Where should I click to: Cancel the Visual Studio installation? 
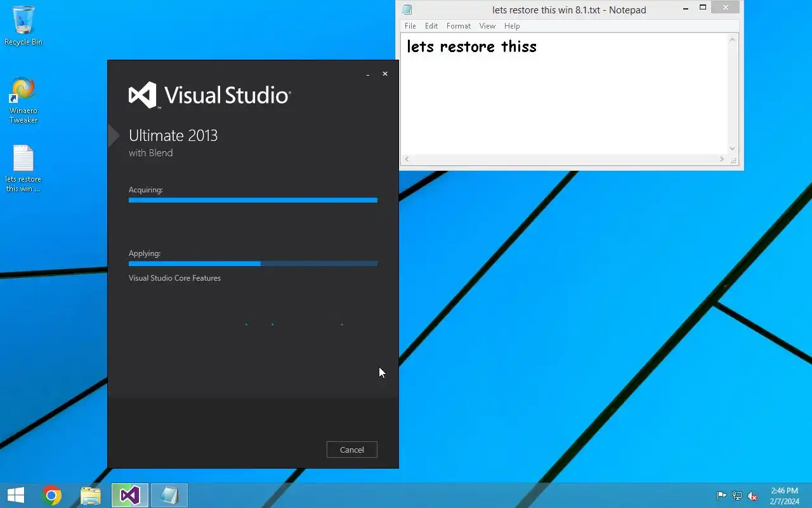click(352, 450)
